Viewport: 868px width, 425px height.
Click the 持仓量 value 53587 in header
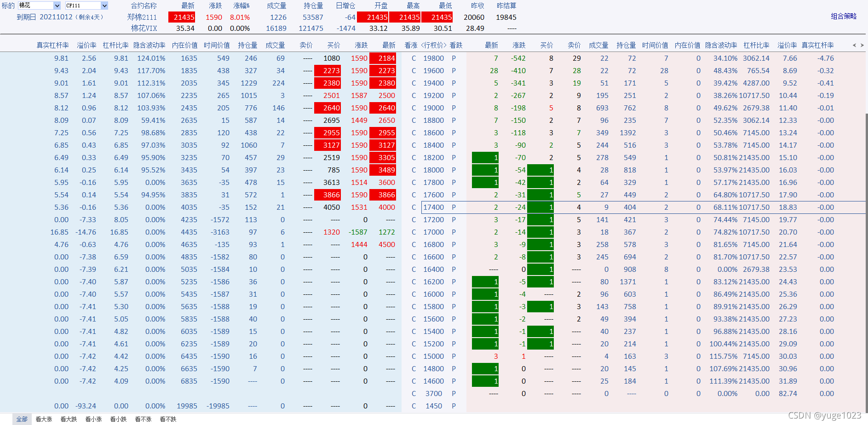[313, 17]
